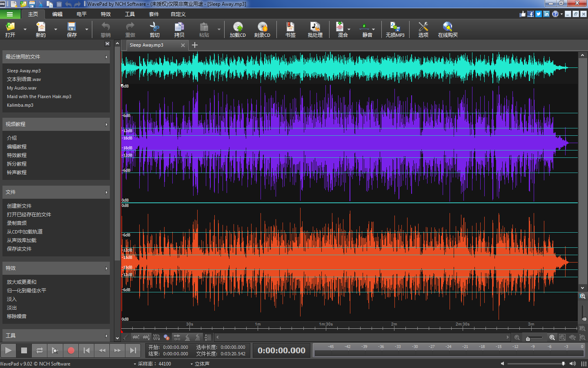Click the Save toolbar icon
This screenshot has width=588, height=368.
click(72, 29)
